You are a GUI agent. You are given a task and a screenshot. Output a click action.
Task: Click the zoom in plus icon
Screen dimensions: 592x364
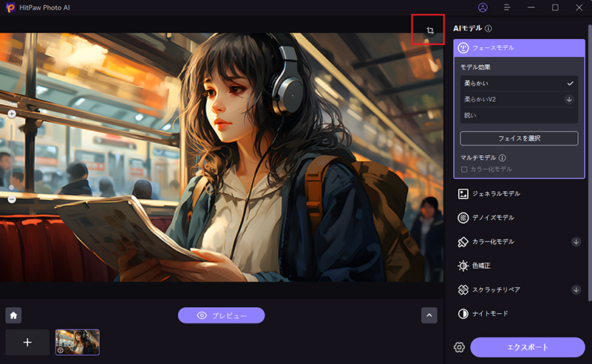click(12, 114)
